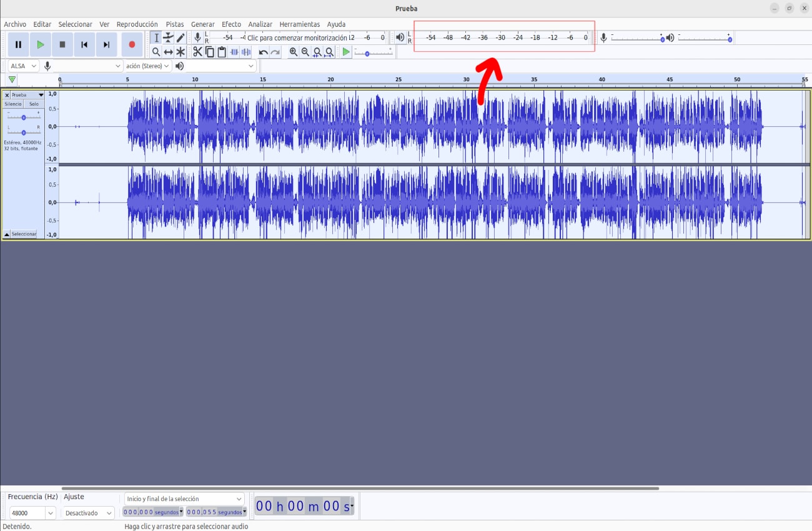Image resolution: width=812 pixels, height=531 pixels.
Task: Open the Generar menu
Action: pyautogui.click(x=202, y=24)
